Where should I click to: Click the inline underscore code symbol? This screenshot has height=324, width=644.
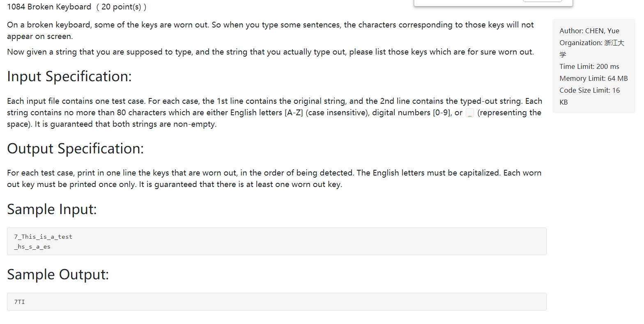[x=470, y=113]
